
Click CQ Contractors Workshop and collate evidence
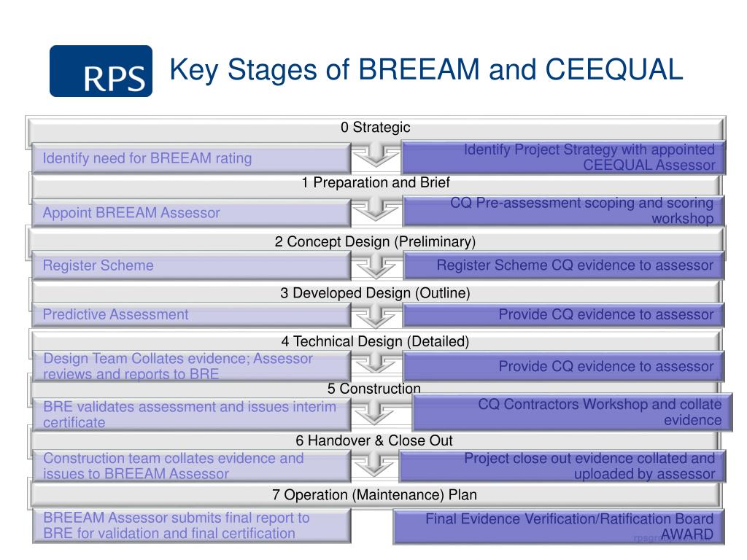click(x=572, y=413)
